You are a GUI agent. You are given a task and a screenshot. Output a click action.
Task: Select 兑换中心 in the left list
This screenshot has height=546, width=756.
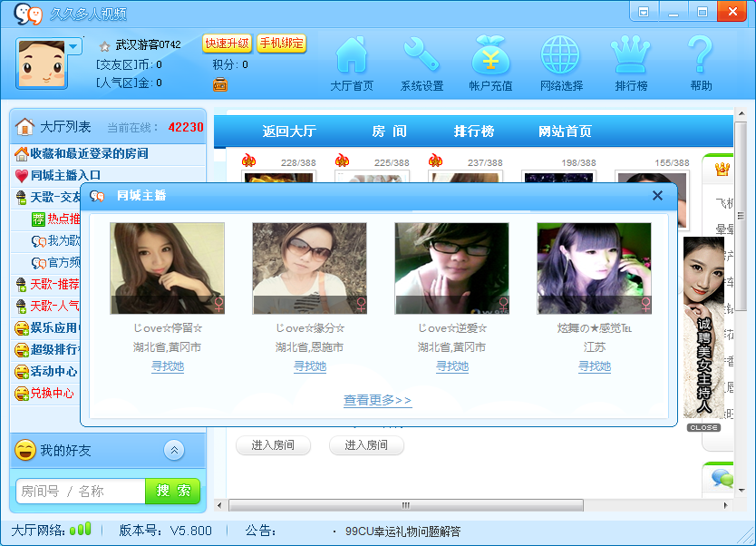pos(52,394)
